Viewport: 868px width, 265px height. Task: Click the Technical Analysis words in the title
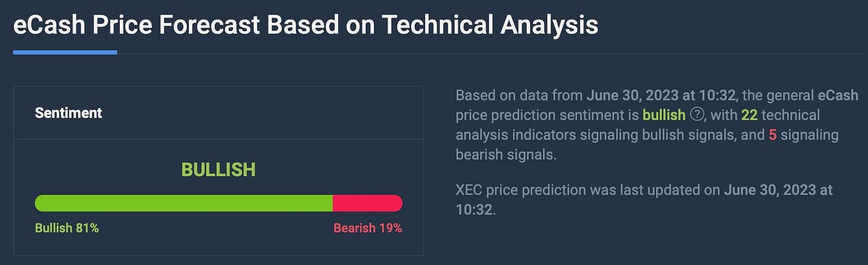[x=490, y=26]
